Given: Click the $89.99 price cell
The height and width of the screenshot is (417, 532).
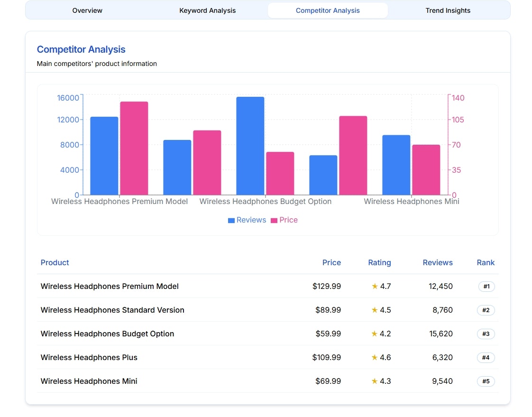Looking at the screenshot, I should click(x=328, y=310).
